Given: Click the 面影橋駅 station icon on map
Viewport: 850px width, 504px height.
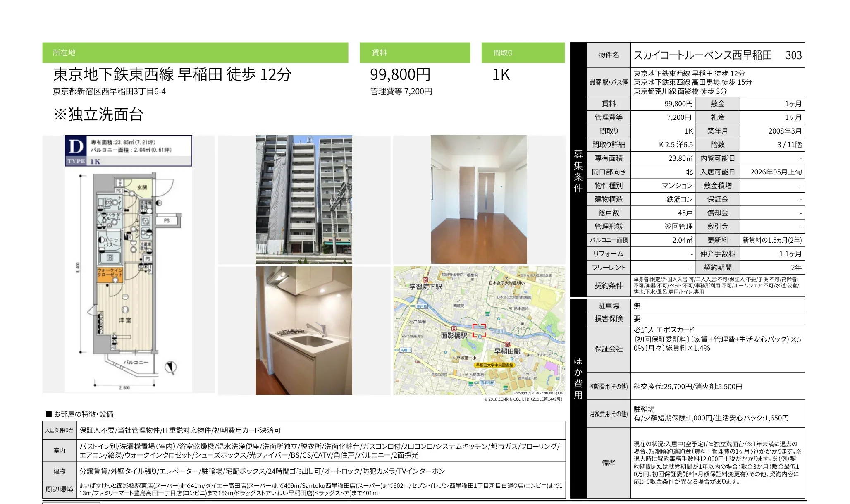Looking at the screenshot, I should click(x=454, y=329).
